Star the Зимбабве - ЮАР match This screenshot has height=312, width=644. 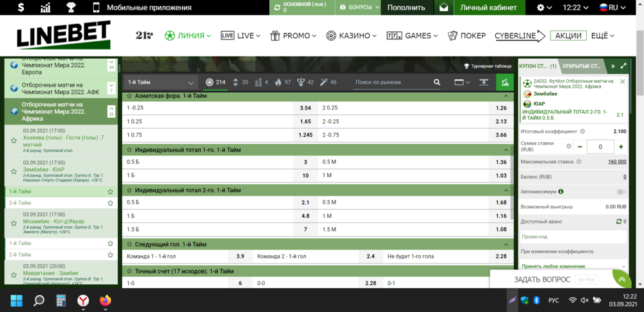[x=14, y=170]
